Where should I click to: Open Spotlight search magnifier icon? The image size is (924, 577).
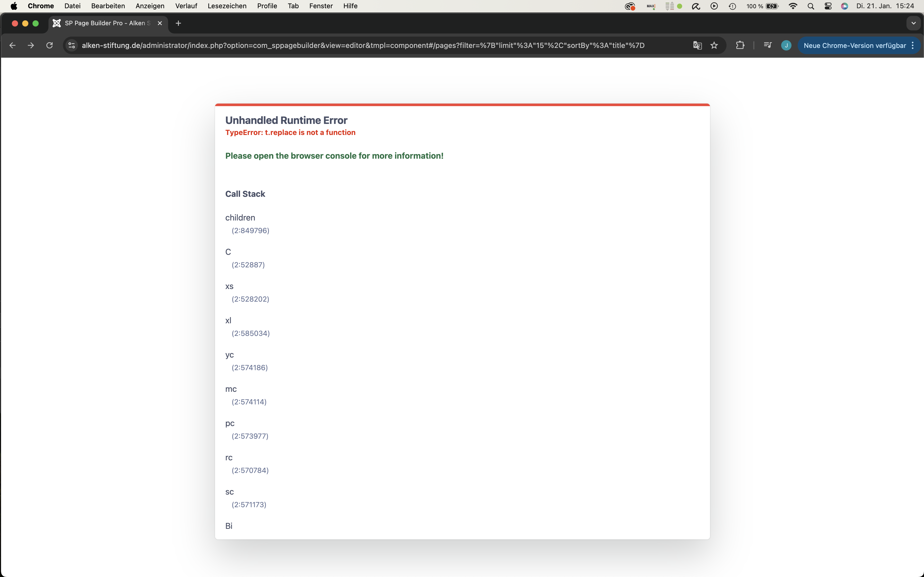811,6
